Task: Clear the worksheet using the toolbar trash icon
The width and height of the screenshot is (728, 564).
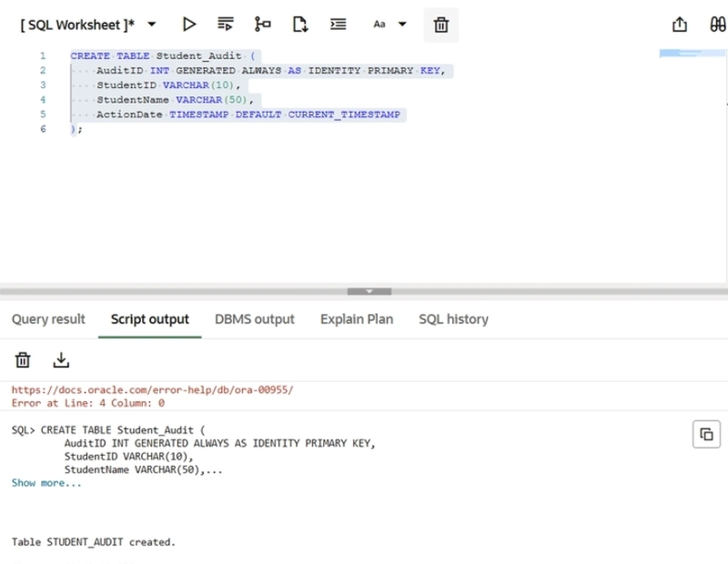Action: pos(441,25)
